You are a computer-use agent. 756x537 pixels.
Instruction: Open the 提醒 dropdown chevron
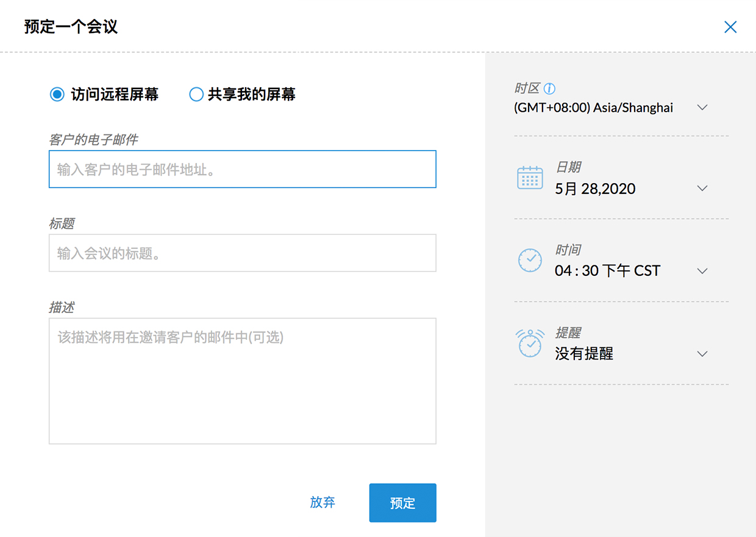(x=702, y=354)
